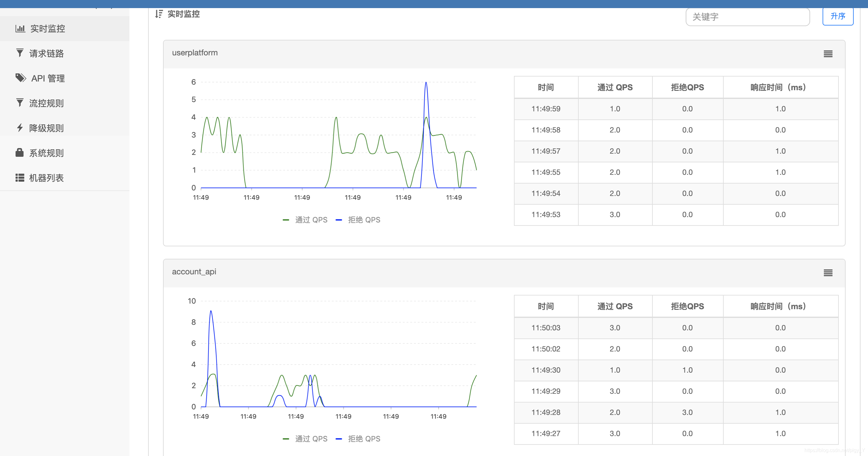This screenshot has height=456, width=868.
Task: Open API 管理 in the sidebar
Action: click(65, 78)
